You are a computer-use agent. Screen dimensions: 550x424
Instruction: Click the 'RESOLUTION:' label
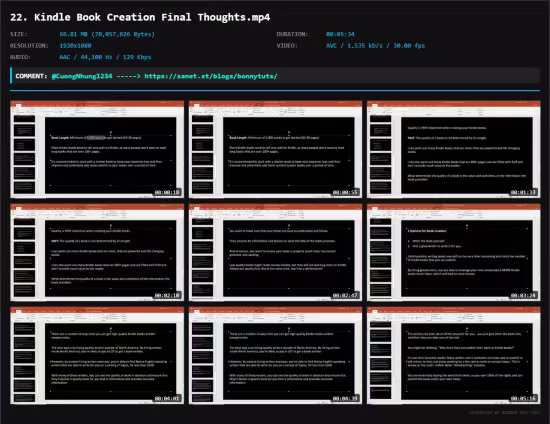29,46
